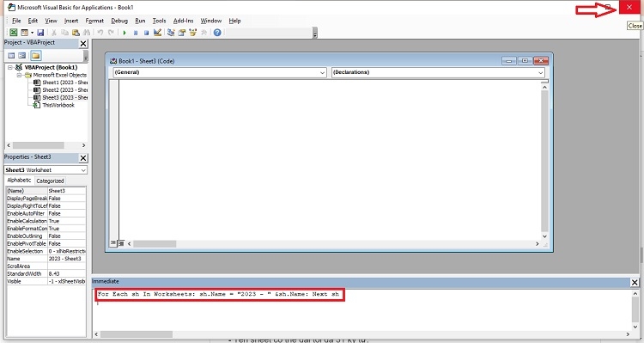The height and width of the screenshot is (343, 644).
Task: Open the Tools menu
Action: (160, 21)
